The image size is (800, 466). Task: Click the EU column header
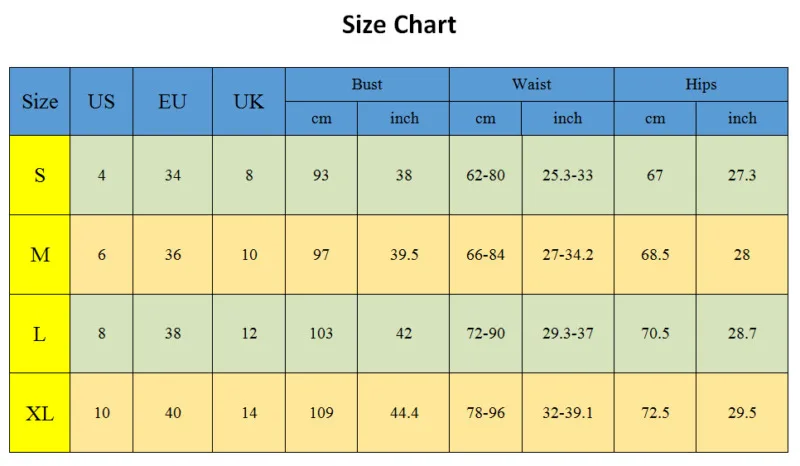172,102
